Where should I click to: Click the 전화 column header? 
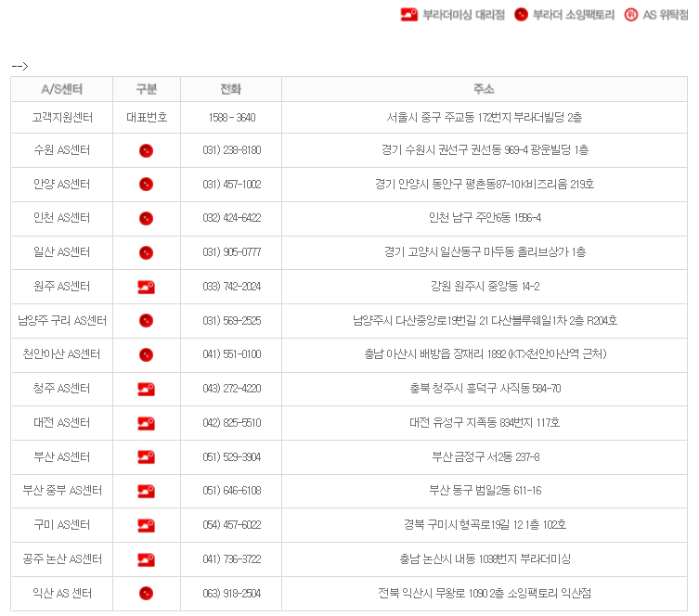tap(231, 89)
